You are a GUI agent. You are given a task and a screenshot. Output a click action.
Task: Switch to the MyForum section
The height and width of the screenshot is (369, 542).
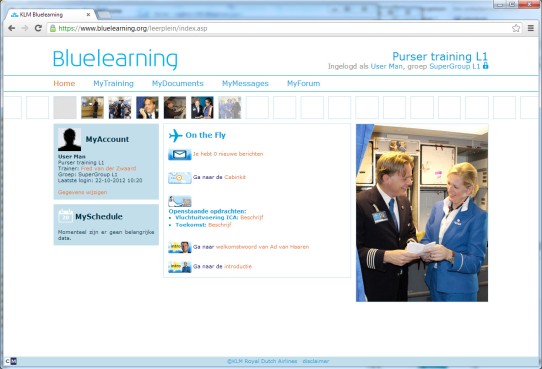[303, 83]
